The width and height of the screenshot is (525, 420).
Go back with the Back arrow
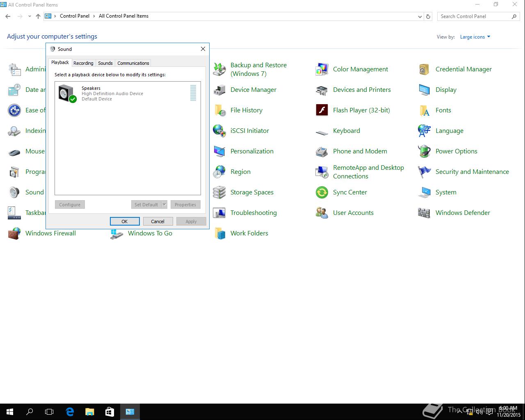[x=8, y=16]
